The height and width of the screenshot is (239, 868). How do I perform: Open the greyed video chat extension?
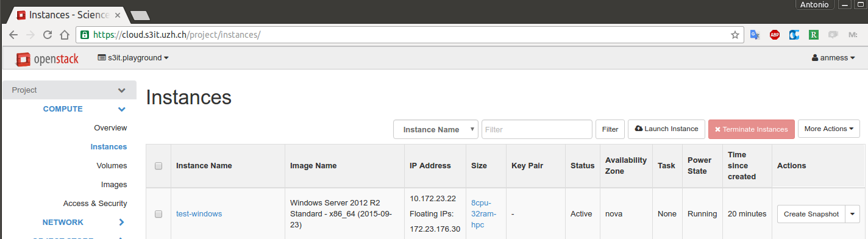click(x=833, y=35)
